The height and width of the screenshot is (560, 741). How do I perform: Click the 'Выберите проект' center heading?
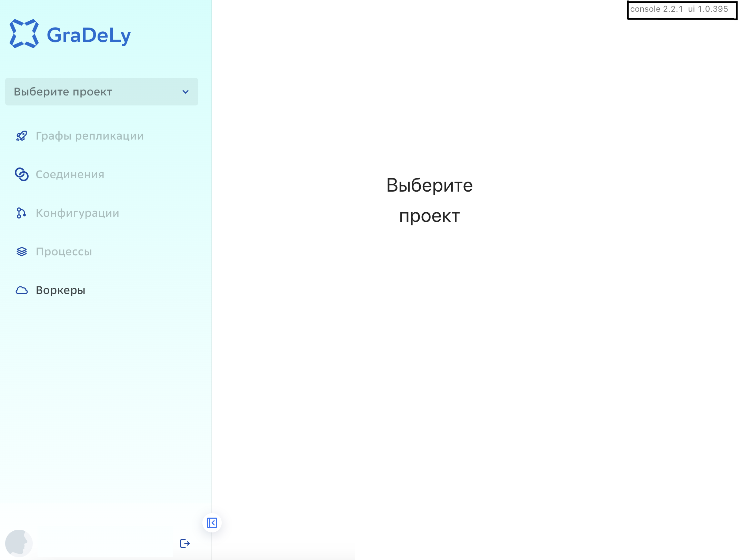[x=429, y=201]
